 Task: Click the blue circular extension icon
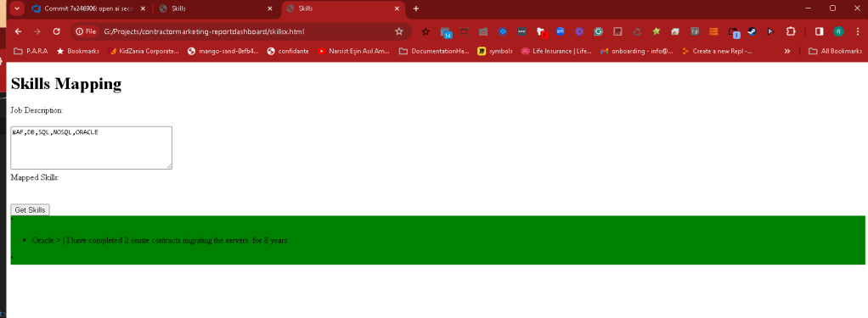click(503, 31)
